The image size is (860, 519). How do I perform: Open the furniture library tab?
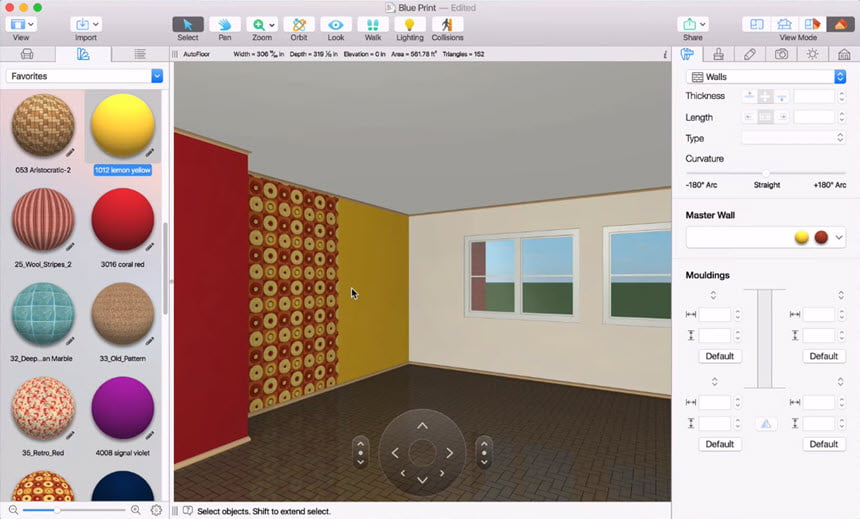(27, 54)
